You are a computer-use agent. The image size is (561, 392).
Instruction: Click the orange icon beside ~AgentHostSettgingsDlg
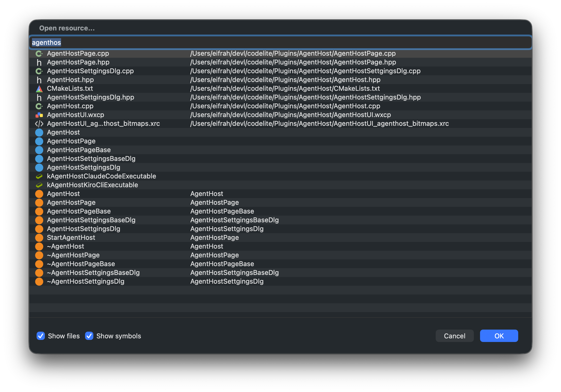[39, 282]
